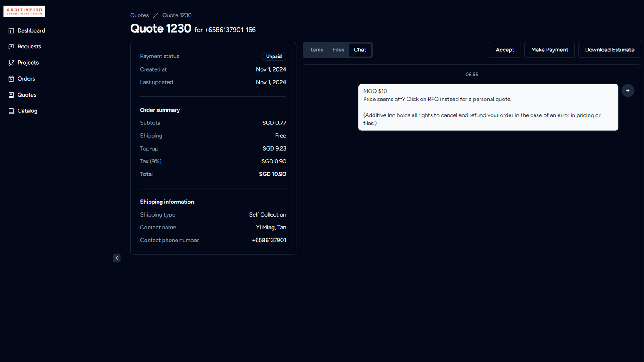Open the Catalog sidebar icon
This screenshot has height=362, width=644.
pyautogui.click(x=11, y=111)
